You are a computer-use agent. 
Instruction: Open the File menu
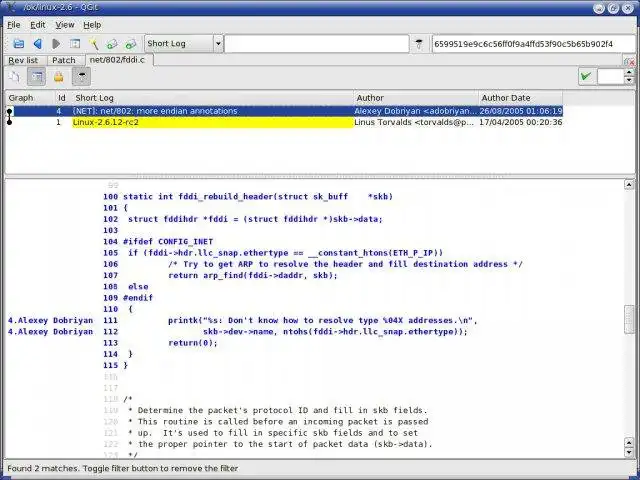[x=13, y=25]
